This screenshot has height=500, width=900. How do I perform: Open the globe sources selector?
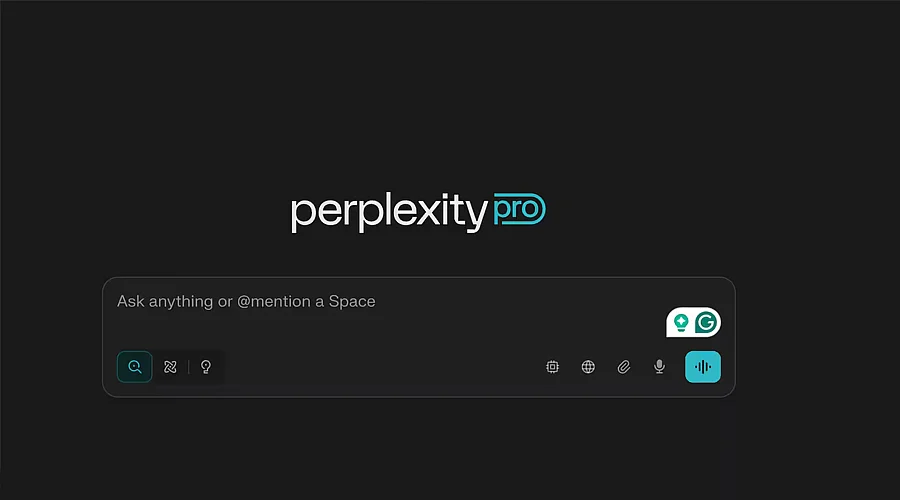point(588,367)
